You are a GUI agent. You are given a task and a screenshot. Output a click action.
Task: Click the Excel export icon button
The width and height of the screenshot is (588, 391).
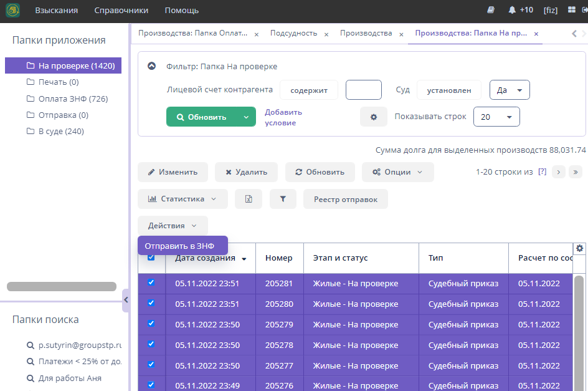[x=249, y=199]
